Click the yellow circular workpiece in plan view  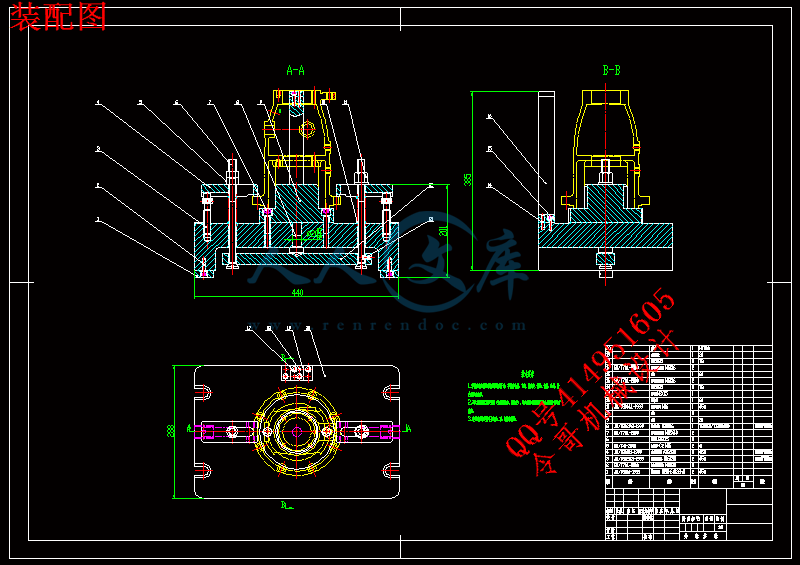(297, 432)
